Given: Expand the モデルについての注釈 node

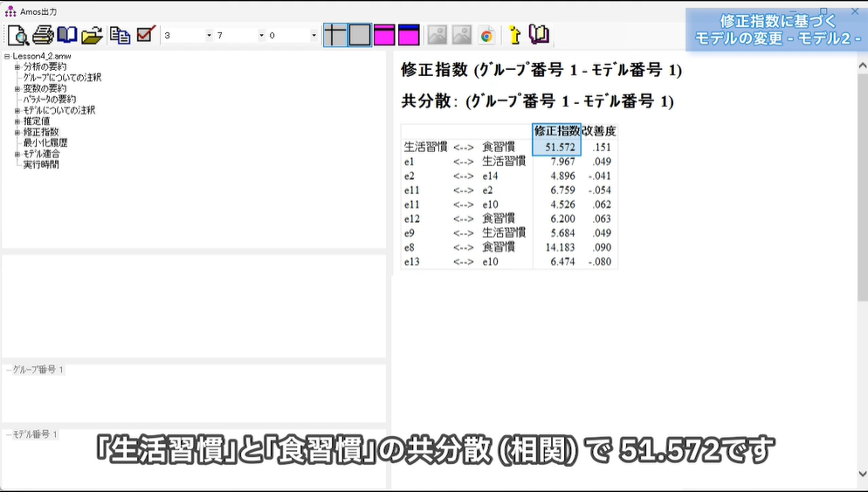Looking at the screenshot, I should [x=17, y=111].
